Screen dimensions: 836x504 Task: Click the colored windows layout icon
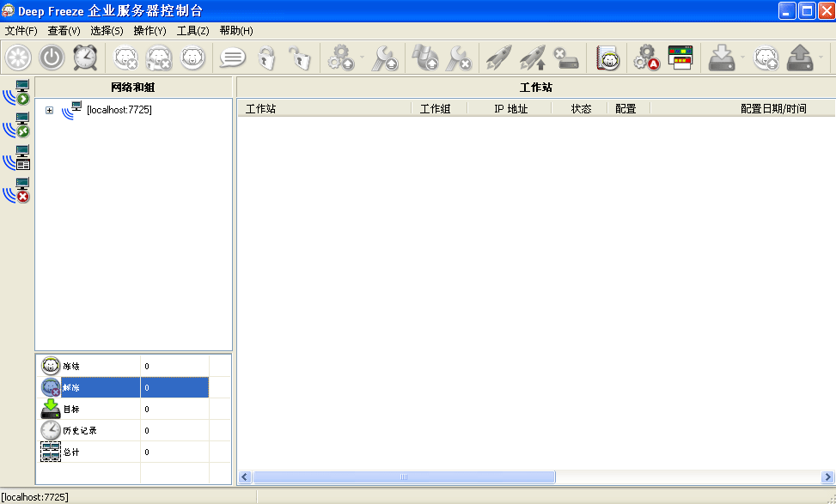click(680, 58)
